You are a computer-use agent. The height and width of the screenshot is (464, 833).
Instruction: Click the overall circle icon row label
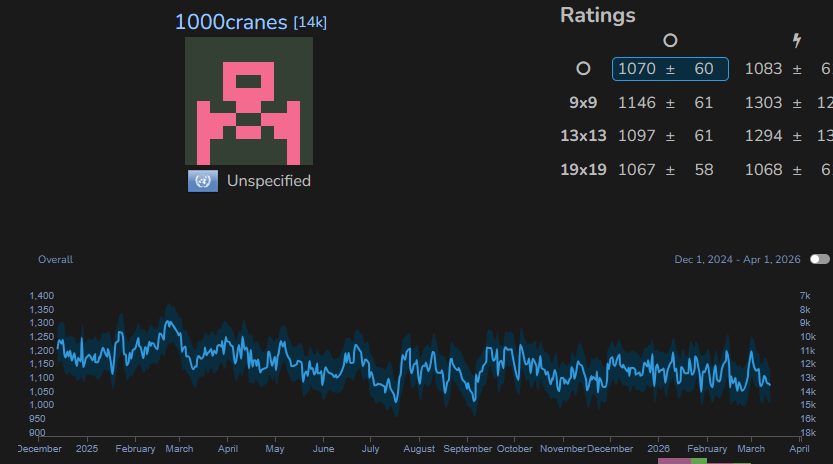click(x=584, y=69)
